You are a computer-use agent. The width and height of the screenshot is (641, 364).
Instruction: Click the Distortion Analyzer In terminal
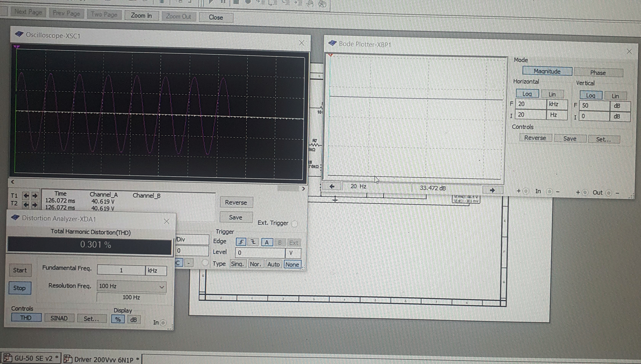point(163,323)
